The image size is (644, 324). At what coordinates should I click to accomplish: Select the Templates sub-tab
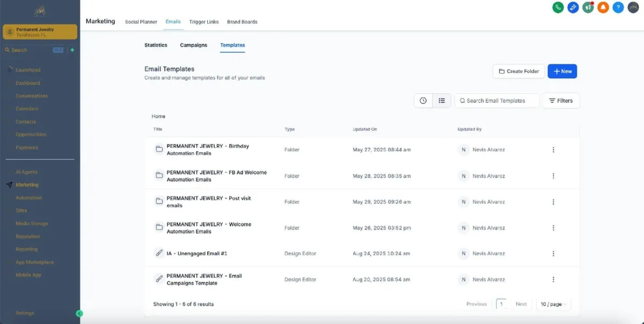[232, 45]
